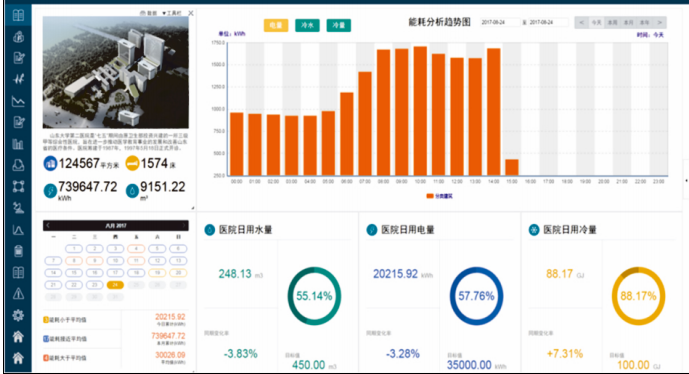Switch chart to 冷量 tab
This screenshot has width=689, height=374.
[x=338, y=25]
